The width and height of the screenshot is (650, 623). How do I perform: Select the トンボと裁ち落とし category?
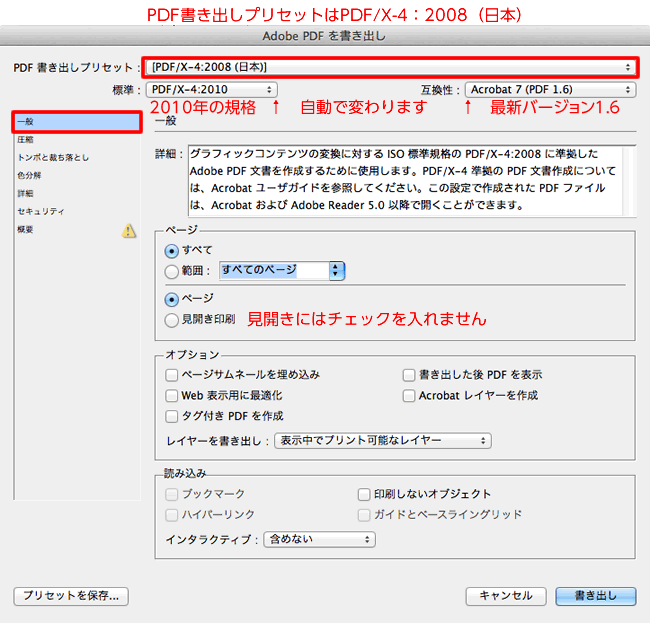pos(77,158)
